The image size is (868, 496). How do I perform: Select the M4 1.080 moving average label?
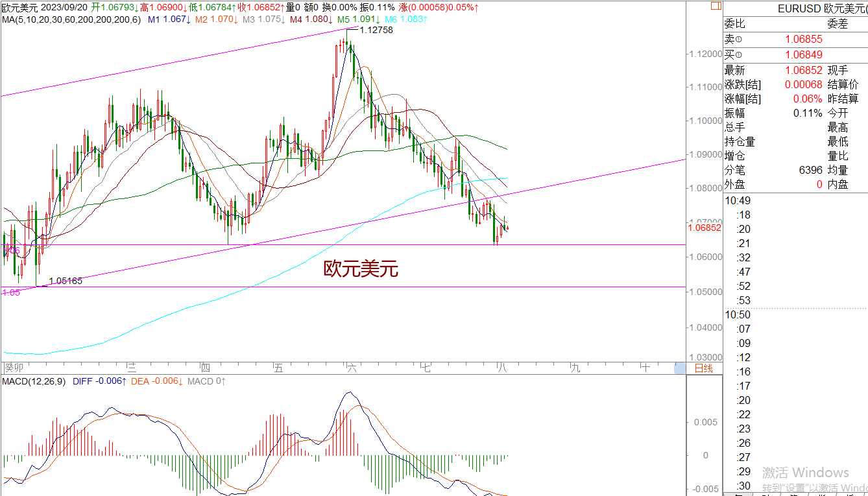coord(311,19)
